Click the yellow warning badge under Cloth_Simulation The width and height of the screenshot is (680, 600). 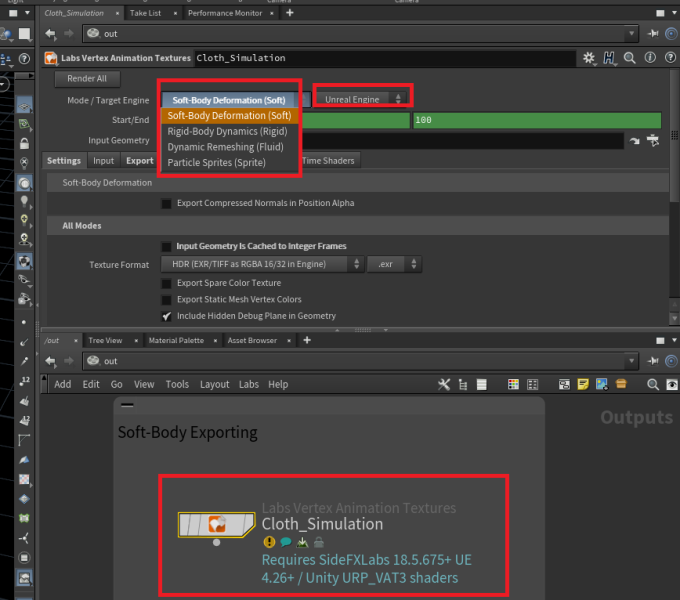[269, 543]
